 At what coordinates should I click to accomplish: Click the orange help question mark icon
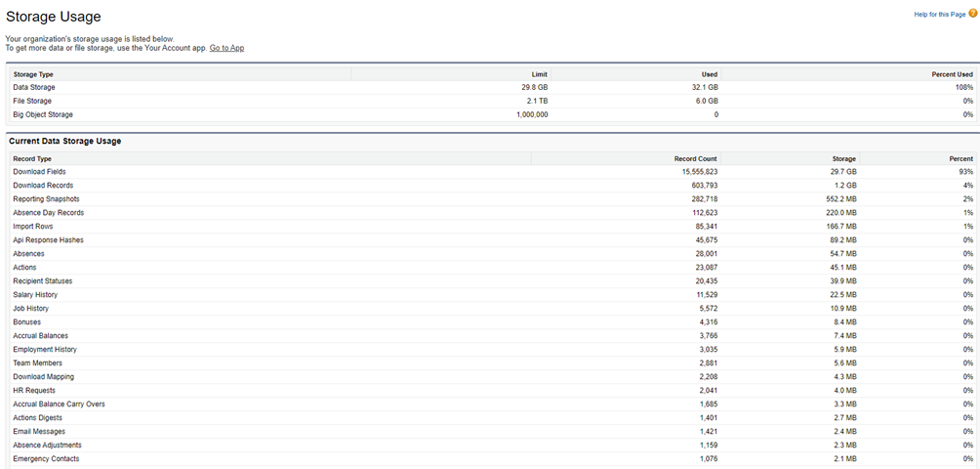point(972,14)
